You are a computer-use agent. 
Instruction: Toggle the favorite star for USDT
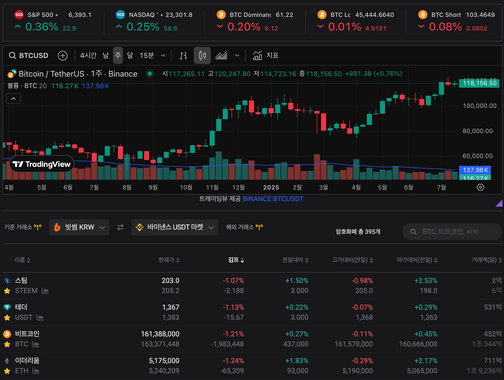[x=7, y=318]
